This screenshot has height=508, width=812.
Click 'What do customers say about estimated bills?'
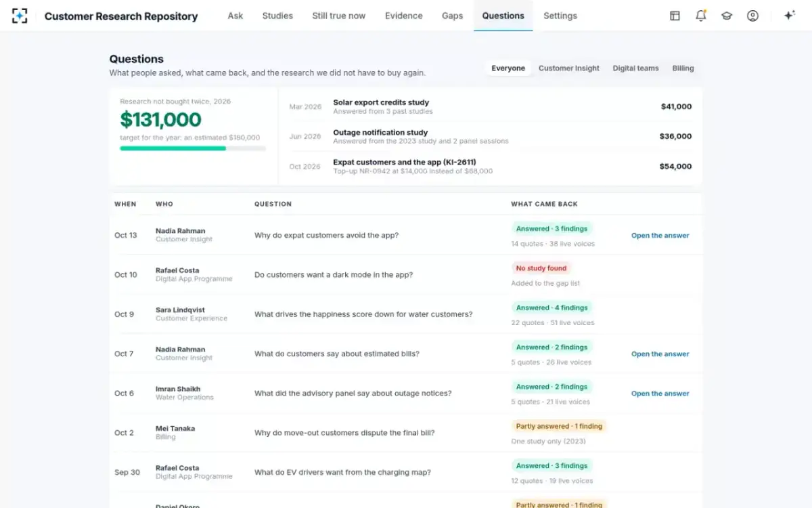[x=337, y=354]
